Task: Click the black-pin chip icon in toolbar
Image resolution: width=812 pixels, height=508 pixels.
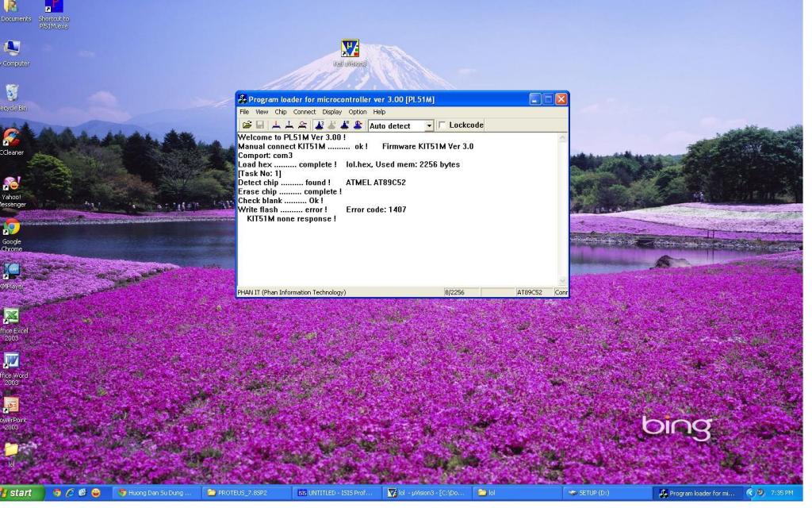Action: tap(289, 125)
